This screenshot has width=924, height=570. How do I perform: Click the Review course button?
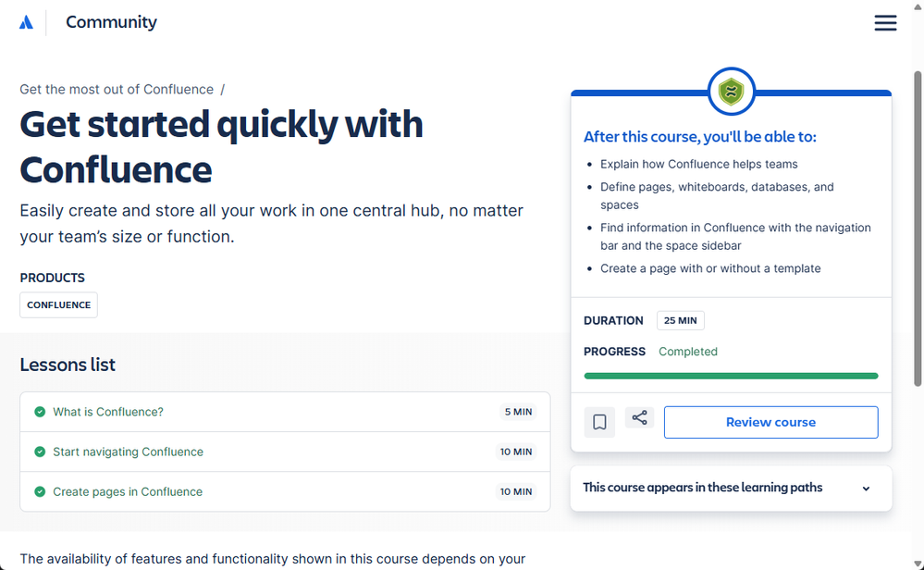tap(770, 422)
